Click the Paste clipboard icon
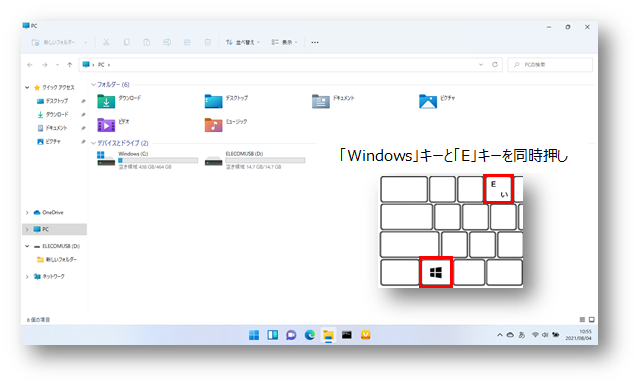This screenshot has width=640, height=387. pos(147,42)
